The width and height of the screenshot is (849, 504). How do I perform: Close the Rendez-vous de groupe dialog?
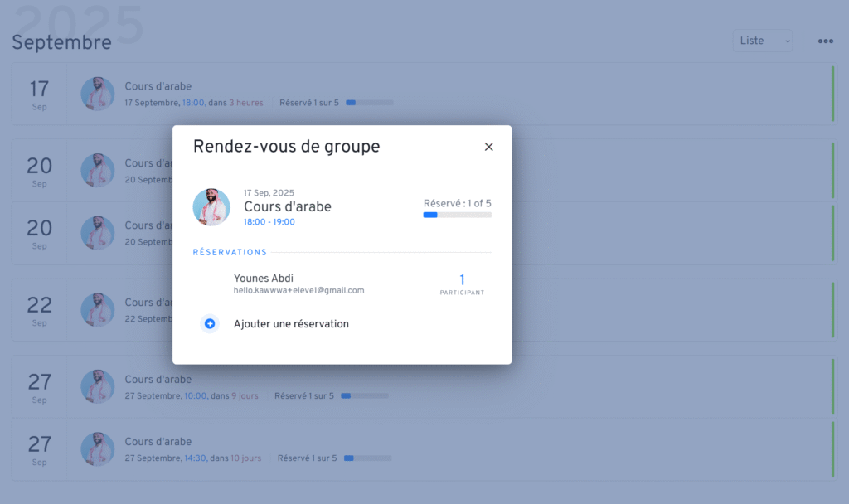pyautogui.click(x=488, y=147)
